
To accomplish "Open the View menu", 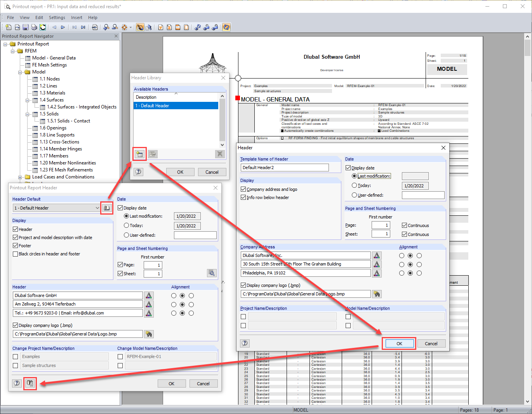I will point(24,17).
